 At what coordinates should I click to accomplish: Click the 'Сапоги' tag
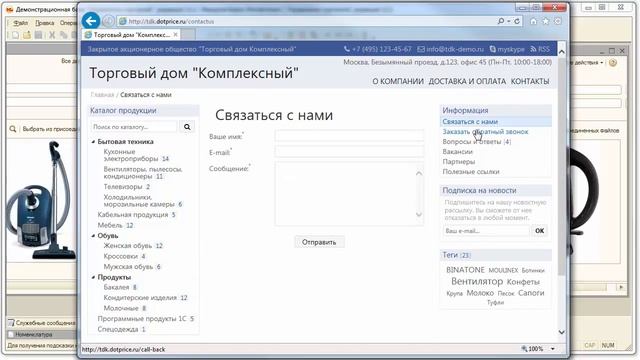click(x=531, y=293)
